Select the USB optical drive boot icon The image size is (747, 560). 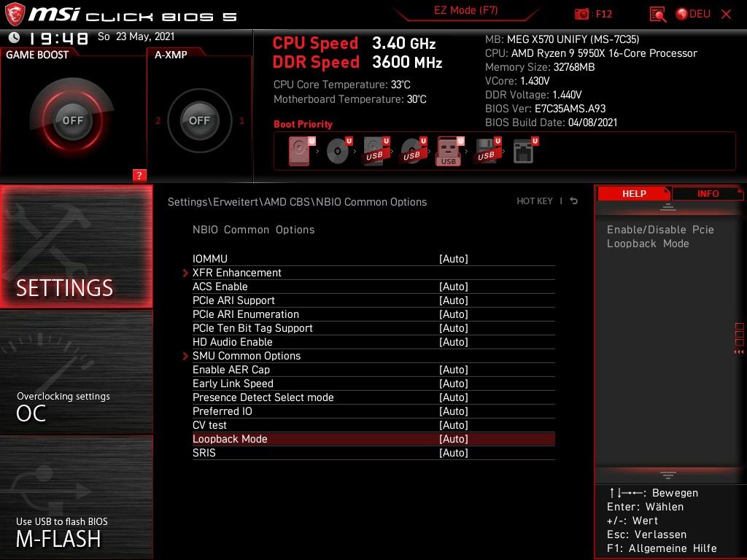[414, 150]
